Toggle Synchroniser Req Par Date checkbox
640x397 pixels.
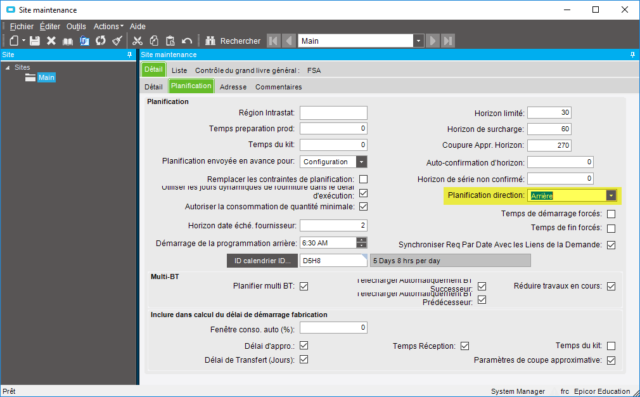pos(611,245)
